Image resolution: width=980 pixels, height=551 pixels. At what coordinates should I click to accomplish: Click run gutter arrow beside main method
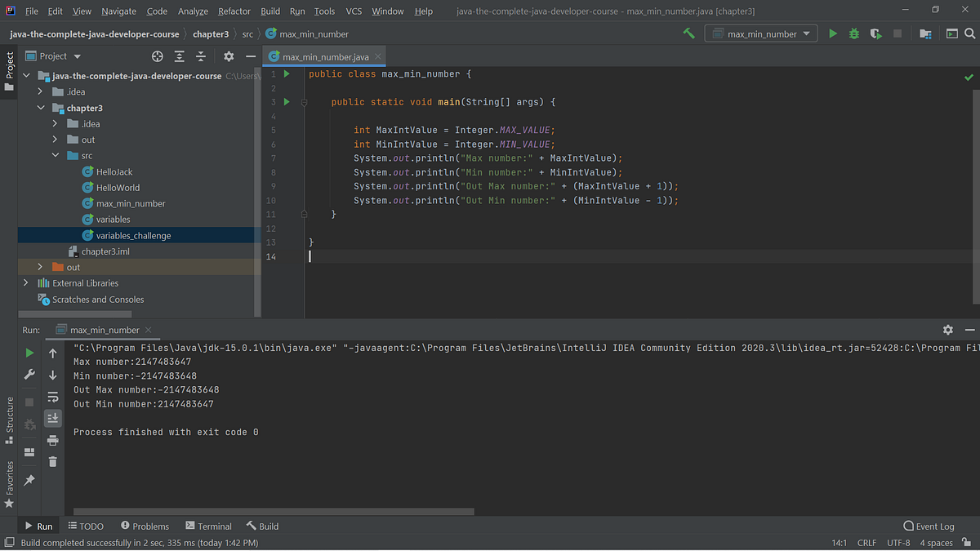[x=287, y=102]
